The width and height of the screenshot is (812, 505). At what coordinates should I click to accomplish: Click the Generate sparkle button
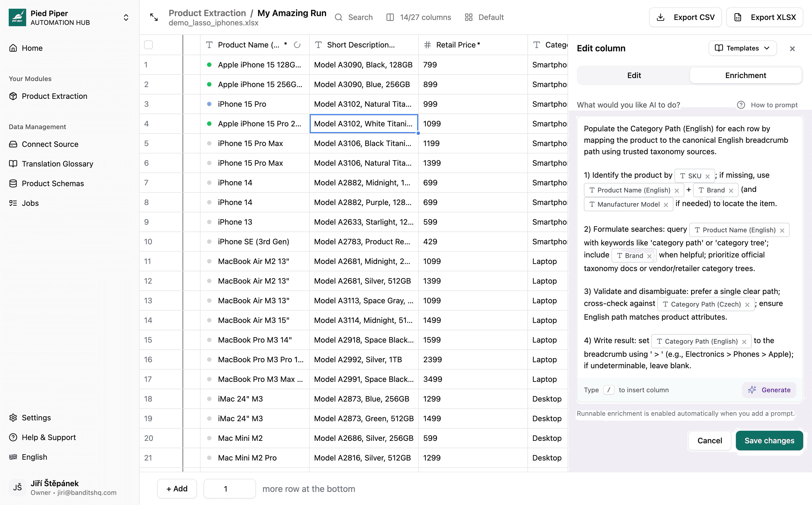pos(769,390)
